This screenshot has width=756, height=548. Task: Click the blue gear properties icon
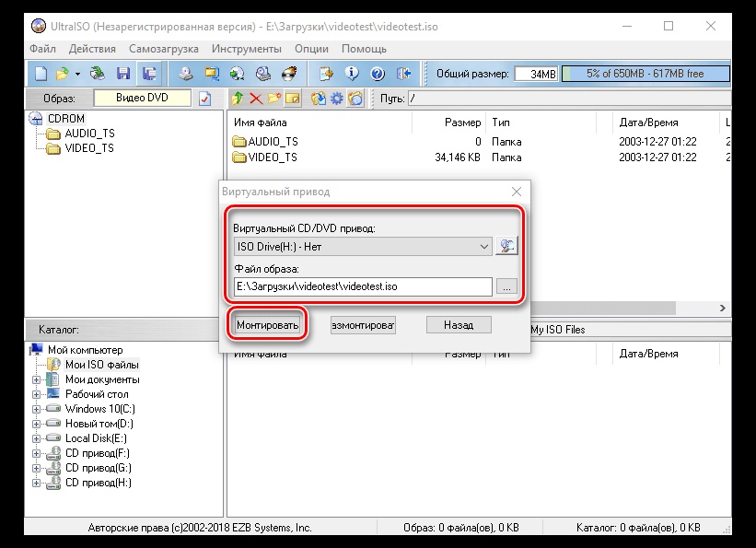(336, 99)
